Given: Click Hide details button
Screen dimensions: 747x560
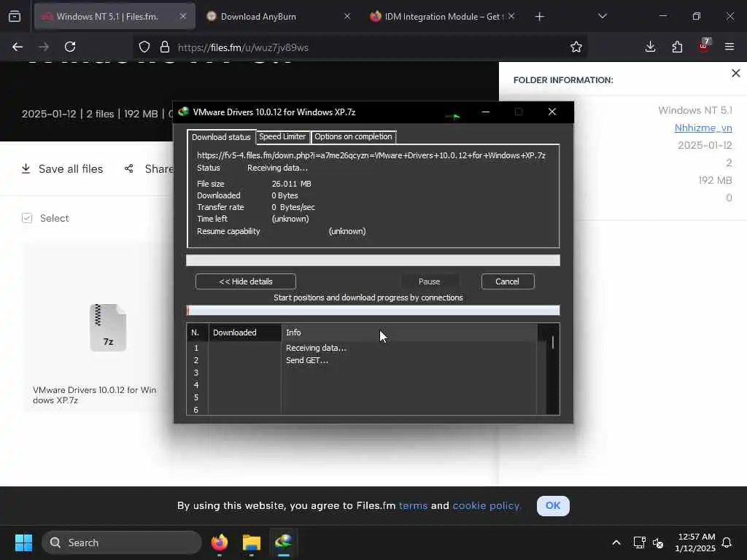Looking at the screenshot, I should 245,281.
